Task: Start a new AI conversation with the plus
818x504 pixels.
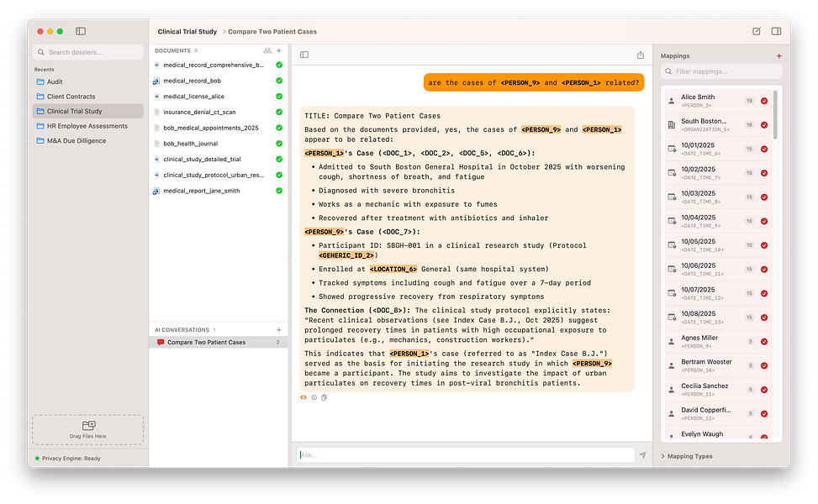Action: pyautogui.click(x=278, y=330)
